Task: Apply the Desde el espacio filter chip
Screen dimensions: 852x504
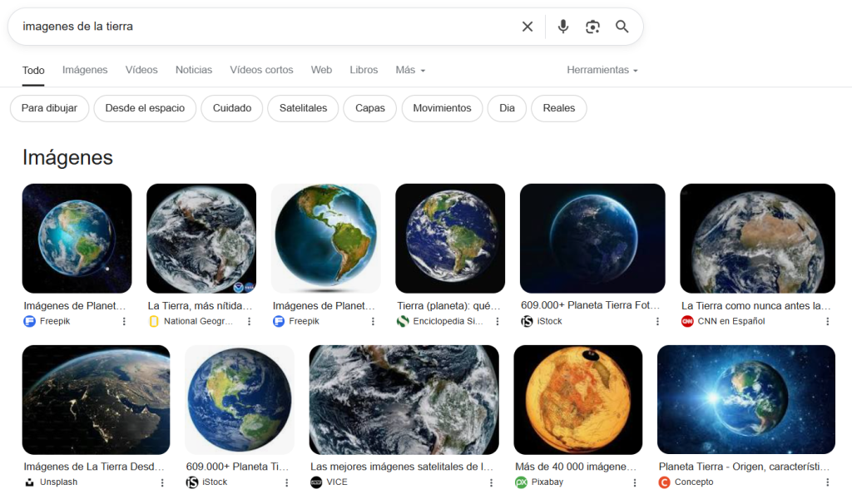Action: pos(145,108)
